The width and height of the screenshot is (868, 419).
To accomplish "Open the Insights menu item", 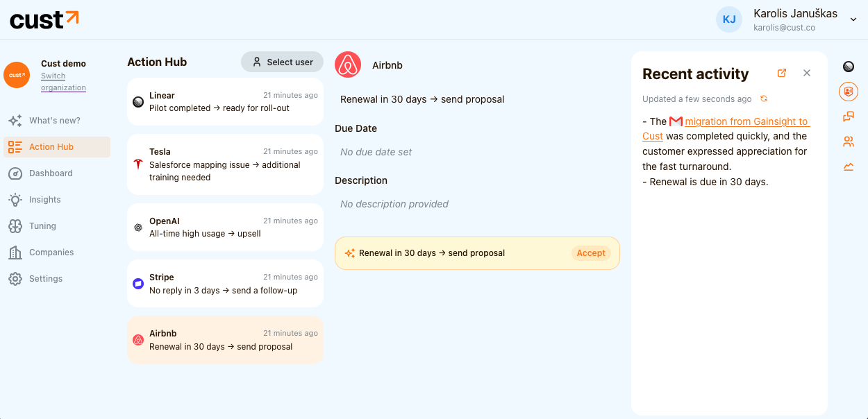I will (44, 200).
